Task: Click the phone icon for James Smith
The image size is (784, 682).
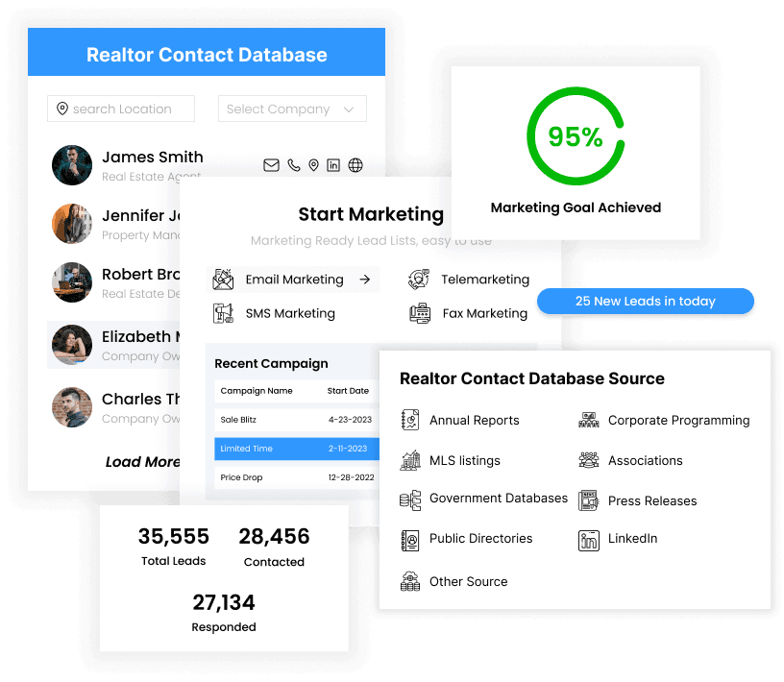Action: pos(293,165)
